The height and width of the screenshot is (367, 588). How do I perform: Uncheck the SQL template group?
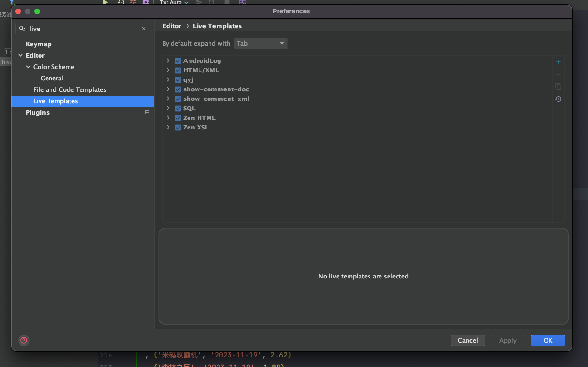(x=178, y=109)
